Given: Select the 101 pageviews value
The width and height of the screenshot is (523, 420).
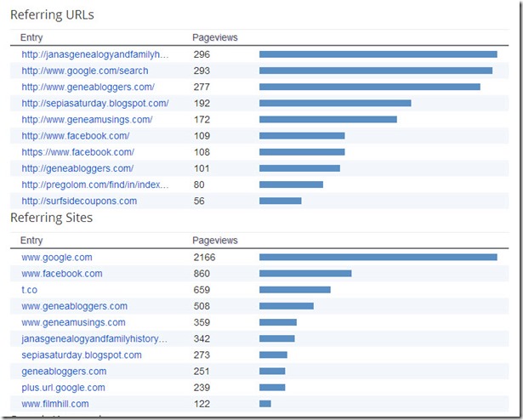Looking at the screenshot, I should tap(202, 168).
